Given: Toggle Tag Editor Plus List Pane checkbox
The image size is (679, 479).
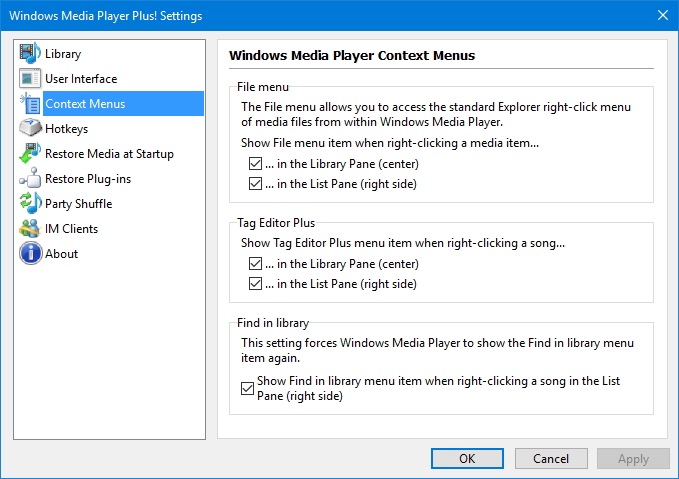Looking at the screenshot, I should (255, 284).
